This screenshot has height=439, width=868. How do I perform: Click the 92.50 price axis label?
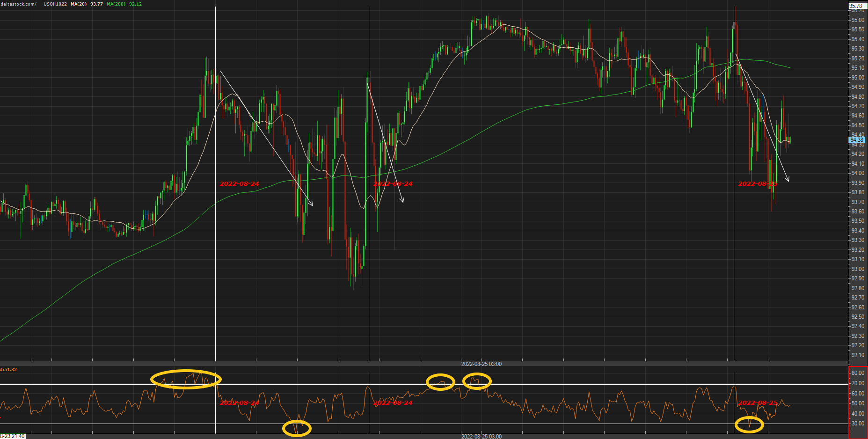tap(858, 317)
